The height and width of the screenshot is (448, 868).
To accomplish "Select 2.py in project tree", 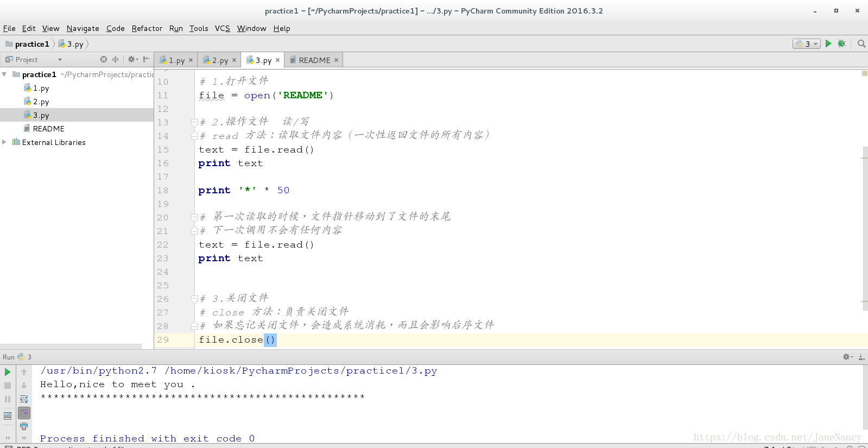I will pyautogui.click(x=36, y=102).
